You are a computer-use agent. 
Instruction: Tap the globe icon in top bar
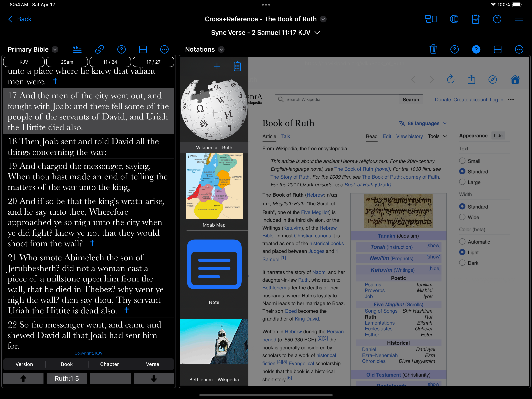point(454,19)
